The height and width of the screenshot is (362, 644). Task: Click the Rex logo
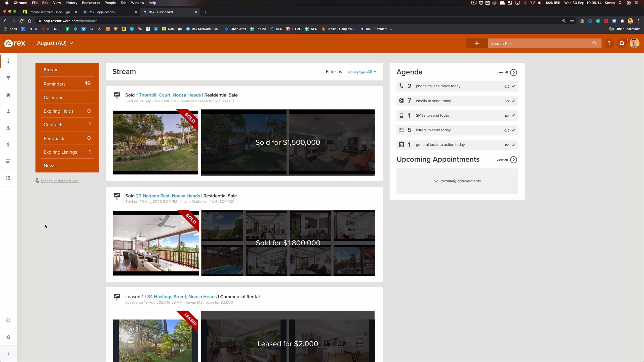(x=15, y=43)
